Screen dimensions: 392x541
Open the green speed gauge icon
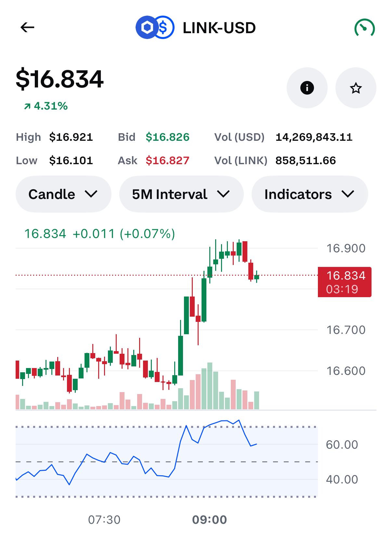[x=364, y=28]
